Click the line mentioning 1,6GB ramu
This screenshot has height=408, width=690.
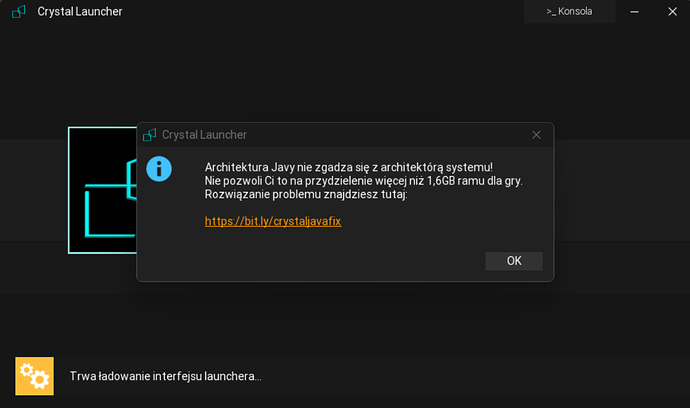tap(364, 181)
